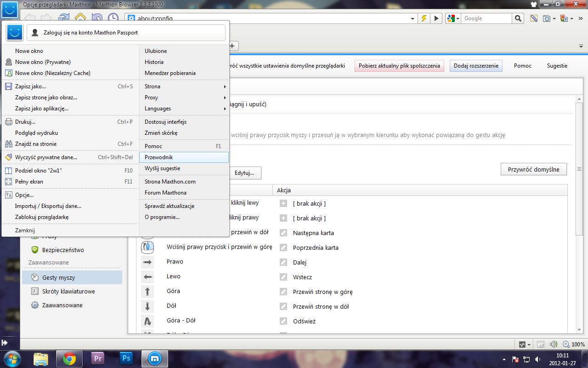This screenshot has height=368, width=588.
Task: Click the sidebar toggle arrow at bottom-left
Action: tap(4, 343)
